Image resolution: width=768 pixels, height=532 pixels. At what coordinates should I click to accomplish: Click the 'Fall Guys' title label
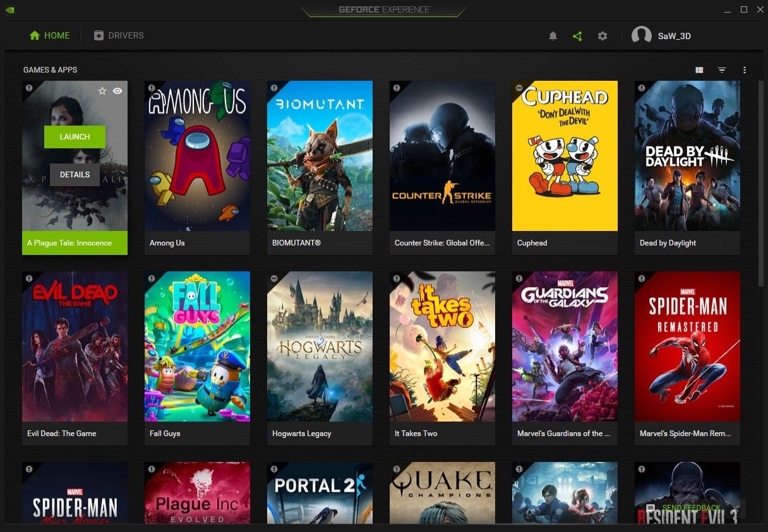(165, 434)
